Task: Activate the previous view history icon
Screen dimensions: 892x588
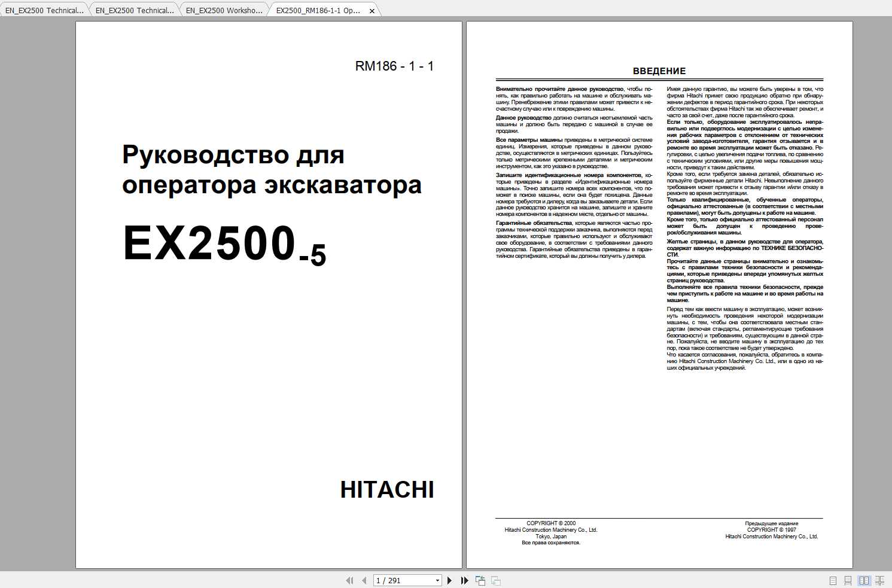Action: pyautogui.click(x=480, y=580)
